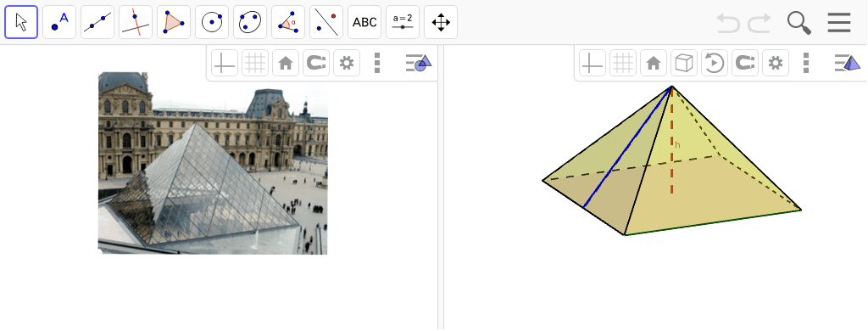Open the main hamburger menu
The height and width of the screenshot is (331, 868).
tap(839, 23)
